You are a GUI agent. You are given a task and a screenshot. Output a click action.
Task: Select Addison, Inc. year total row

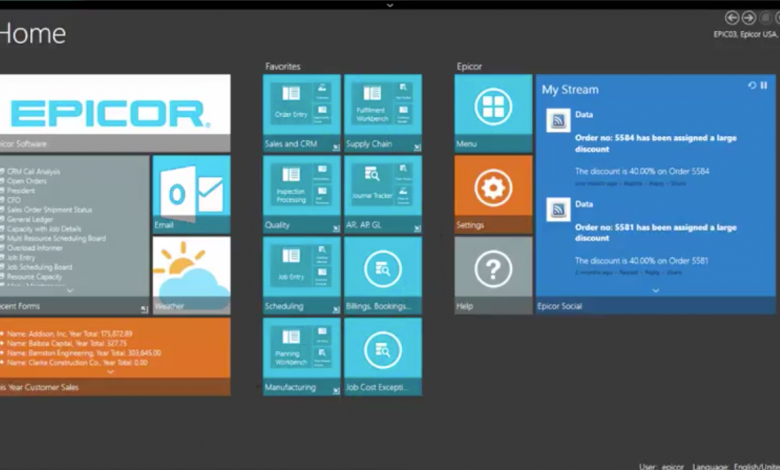[x=70, y=334]
